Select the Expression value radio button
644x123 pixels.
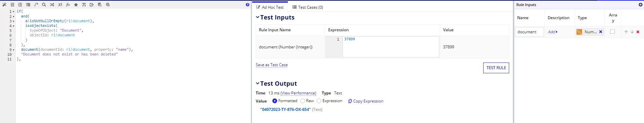pos(319,101)
